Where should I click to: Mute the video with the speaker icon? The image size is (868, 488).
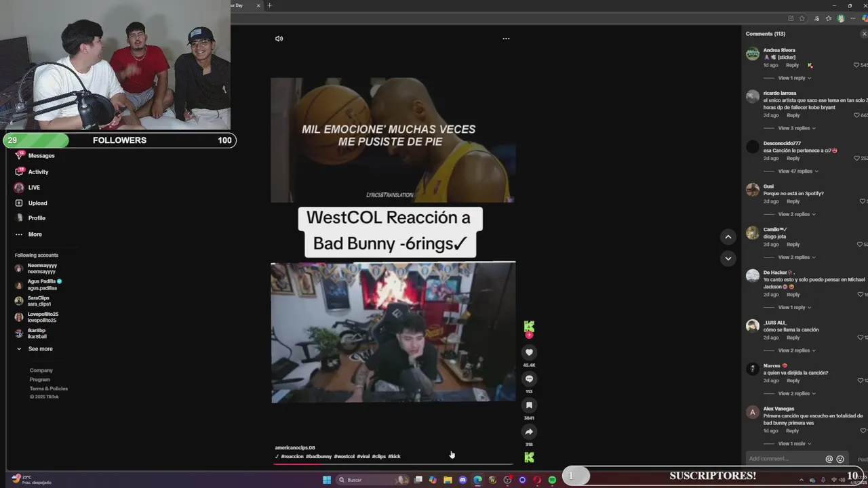tap(279, 39)
